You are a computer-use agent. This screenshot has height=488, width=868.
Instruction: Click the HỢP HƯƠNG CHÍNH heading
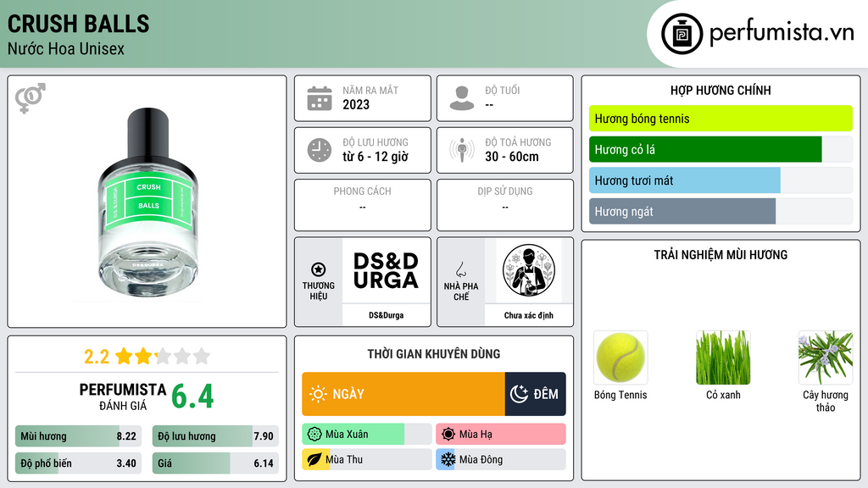721,90
